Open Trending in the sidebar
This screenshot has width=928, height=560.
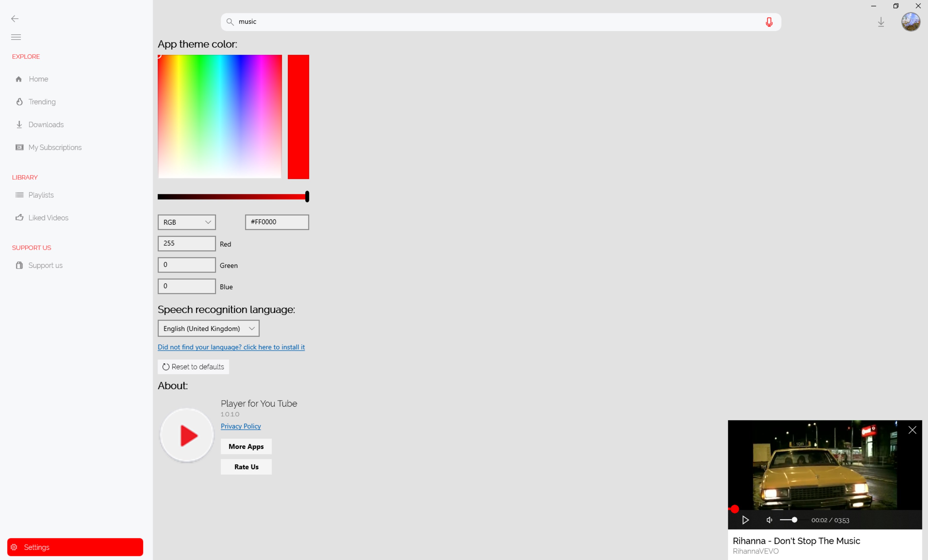(x=42, y=102)
